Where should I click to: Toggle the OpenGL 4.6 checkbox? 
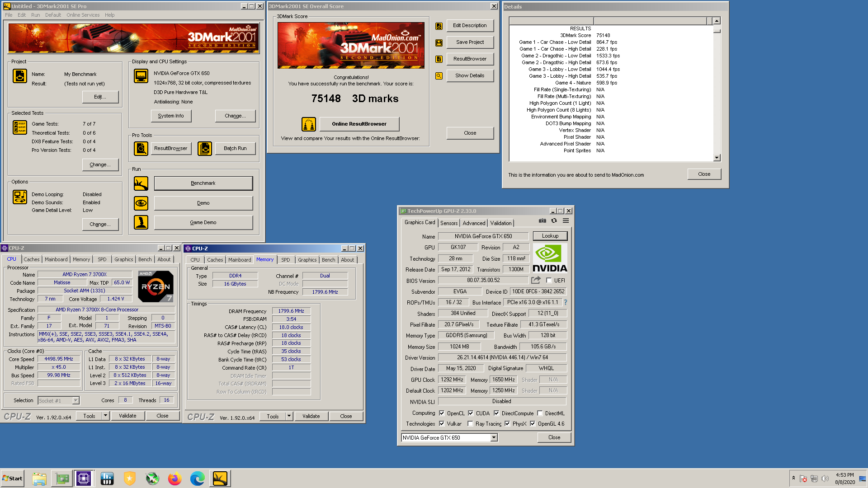tap(533, 424)
